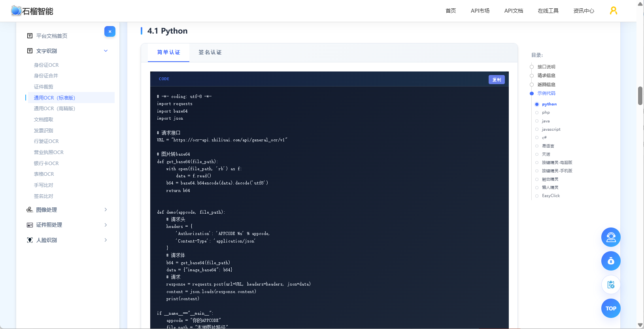644x329 pixels.
Task: Click the 文字识别 section icon
Action: (x=30, y=51)
